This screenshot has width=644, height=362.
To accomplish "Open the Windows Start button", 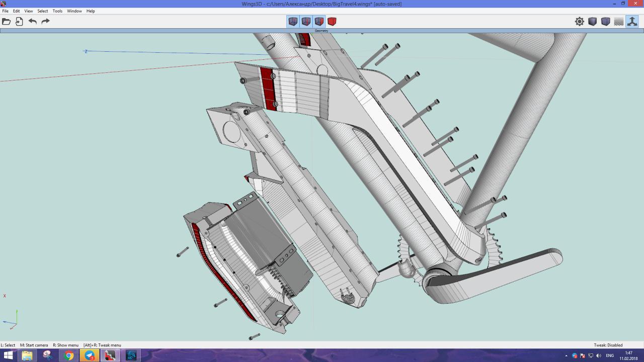I will tap(8, 355).
